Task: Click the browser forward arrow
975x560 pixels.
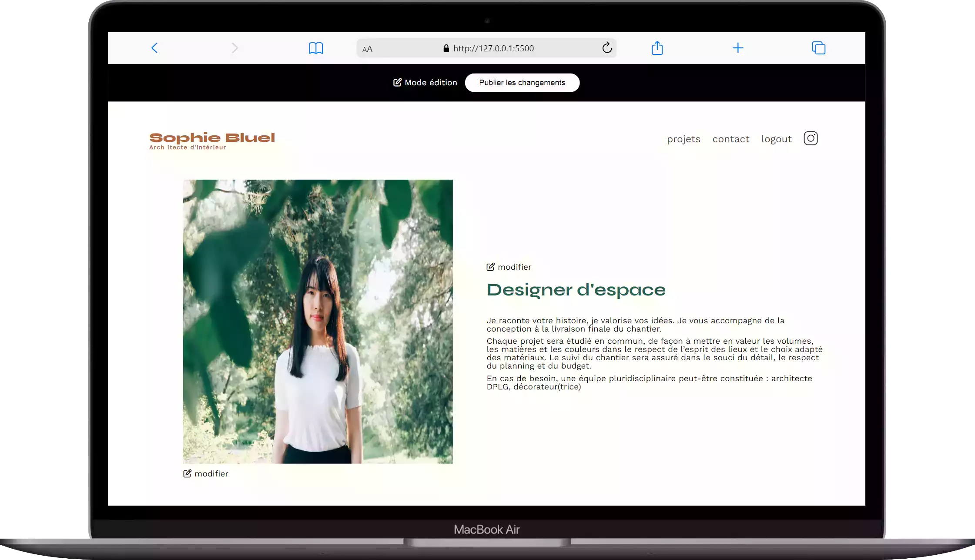Action: point(235,48)
